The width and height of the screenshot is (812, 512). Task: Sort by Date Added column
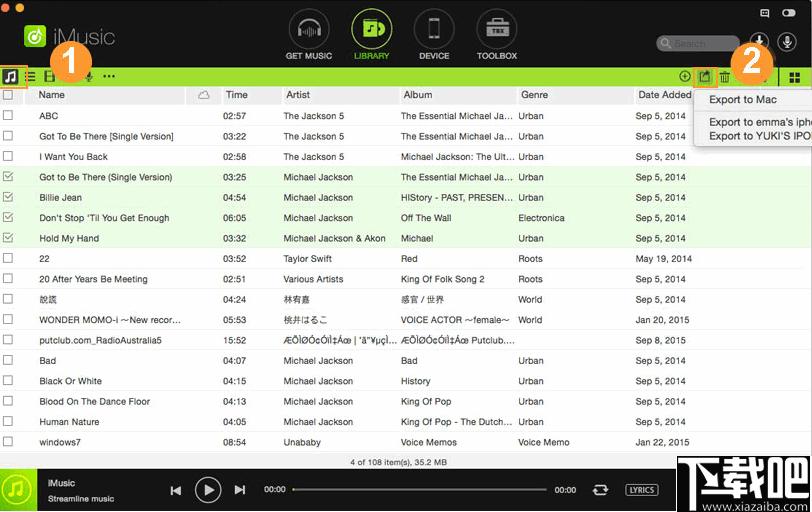[664, 95]
